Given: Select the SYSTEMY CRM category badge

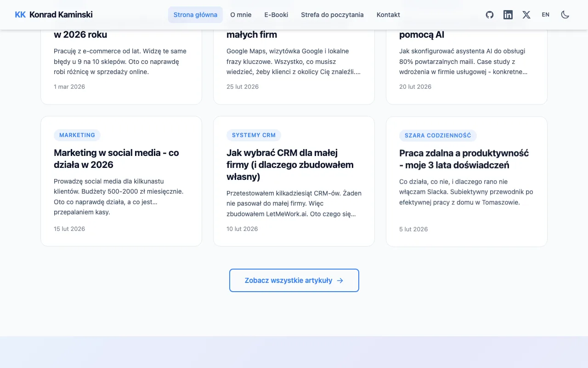Looking at the screenshot, I should tap(254, 135).
